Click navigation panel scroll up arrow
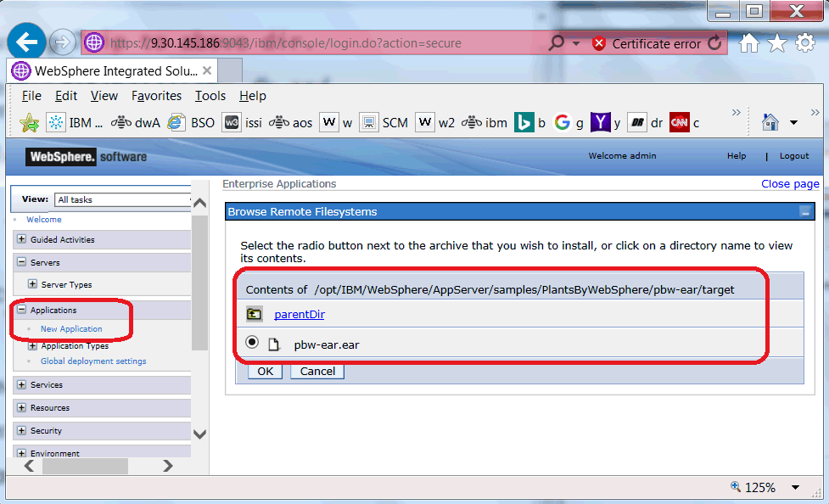Viewport: 829px width, 504px height. tap(200, 203)
